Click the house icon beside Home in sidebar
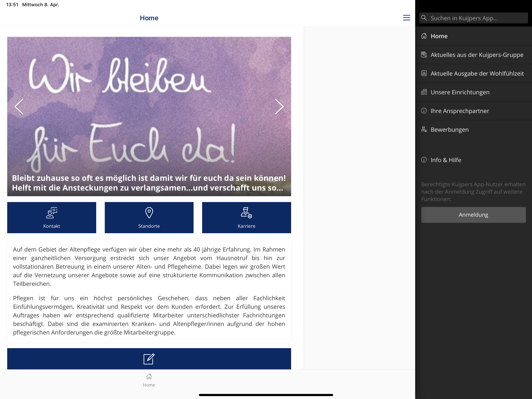 click(424, 36)
